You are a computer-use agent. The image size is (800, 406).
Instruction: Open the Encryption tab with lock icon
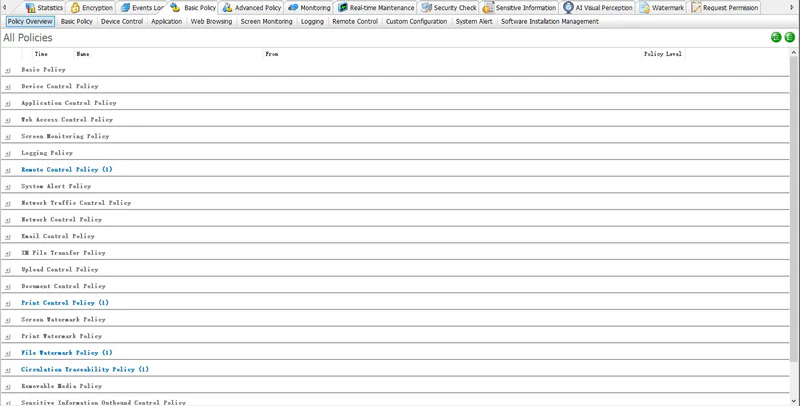tap(92, 8)
